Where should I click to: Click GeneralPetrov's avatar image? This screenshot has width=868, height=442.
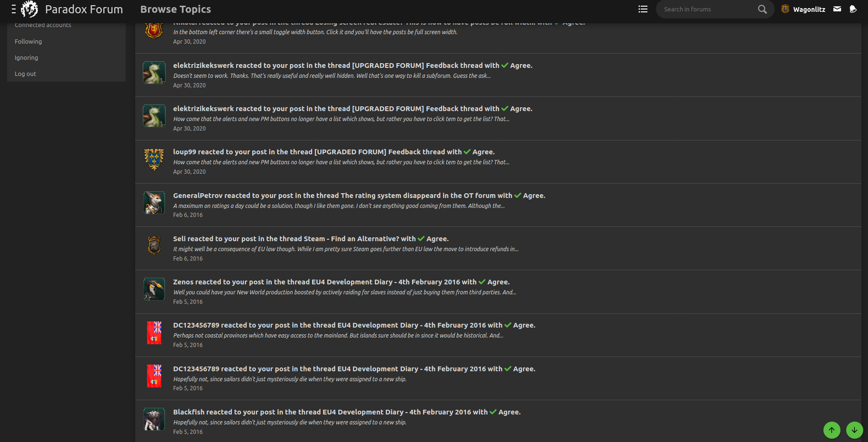[x=154, y=203]
